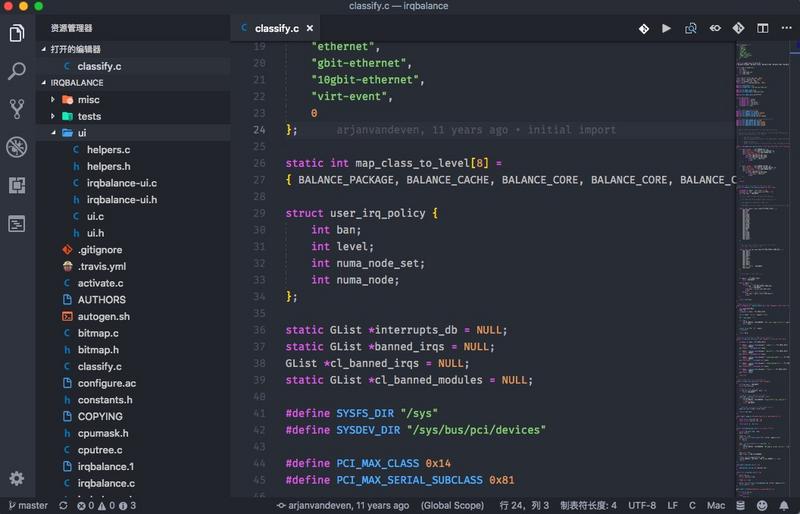Click the search-in-file icon in editor toolbar

(690, 28)
